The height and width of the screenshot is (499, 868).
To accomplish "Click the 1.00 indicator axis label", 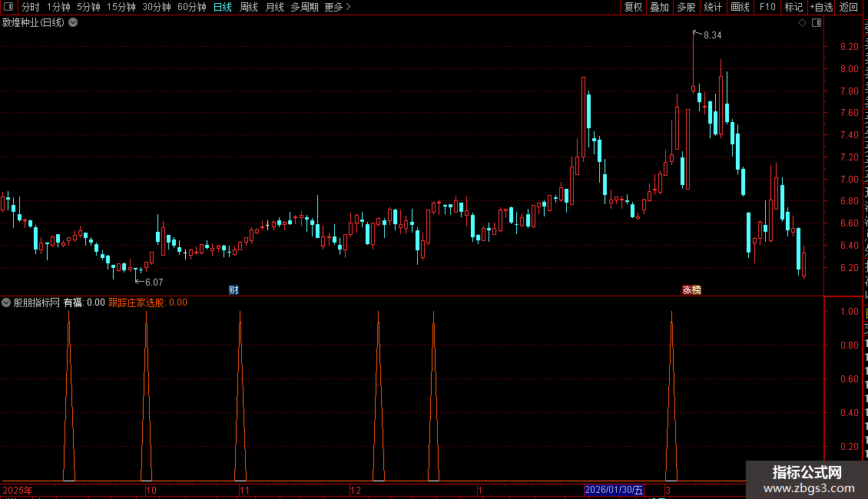I will (x=849, y=312).
